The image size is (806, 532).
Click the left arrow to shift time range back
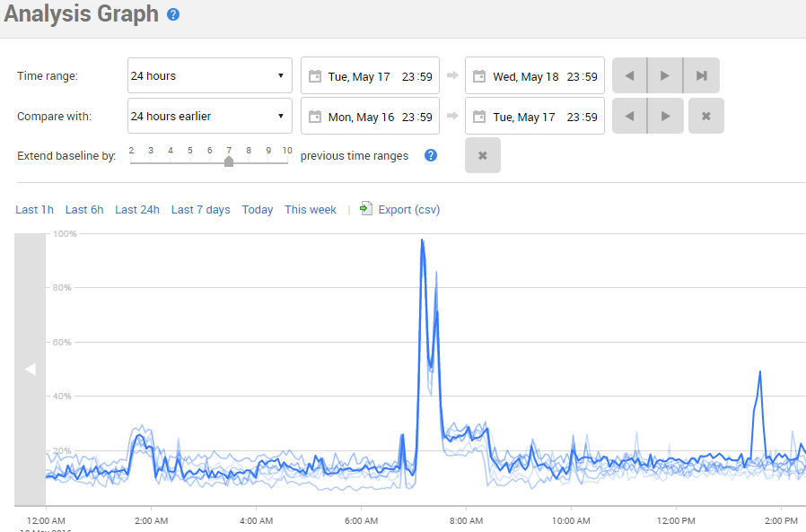(629, 75)
